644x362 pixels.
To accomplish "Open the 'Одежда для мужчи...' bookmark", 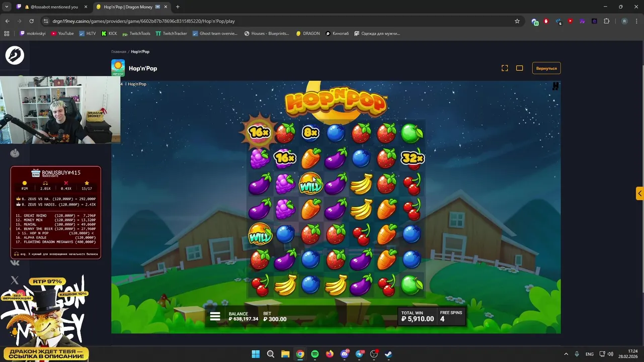I will (377, 33).
